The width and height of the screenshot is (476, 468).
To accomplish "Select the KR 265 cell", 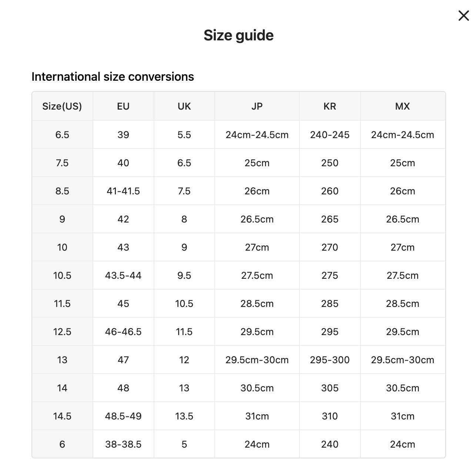I will click(330, 219).
